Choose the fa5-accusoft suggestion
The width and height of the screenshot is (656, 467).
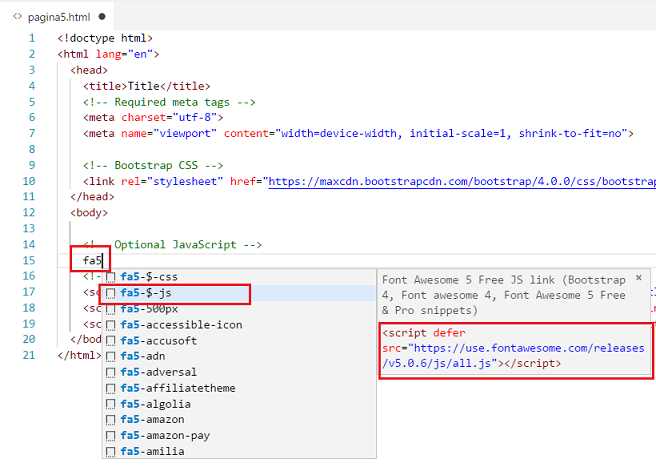coord(239,341)
